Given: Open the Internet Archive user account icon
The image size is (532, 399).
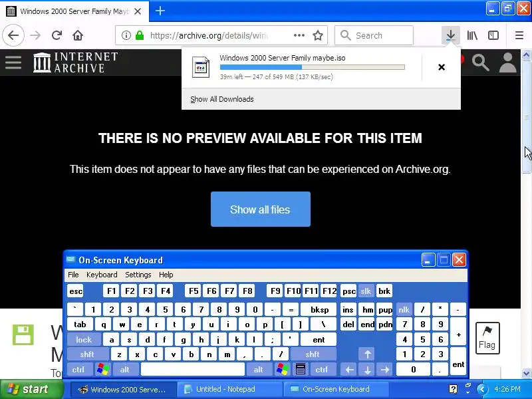Looking at the screenshot, I should point(507,63).
